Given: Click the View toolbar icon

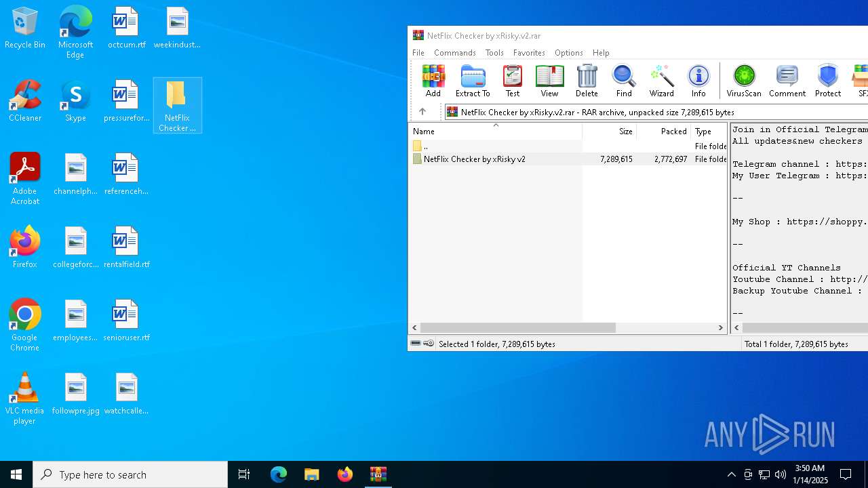Looking at the screenshot, I should point(549,81).
